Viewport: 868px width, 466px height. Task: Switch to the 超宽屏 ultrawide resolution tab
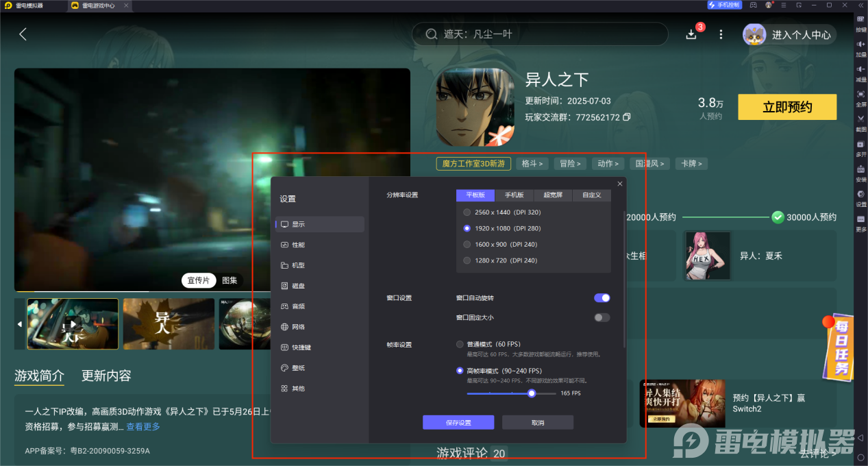tap(553, 195)
